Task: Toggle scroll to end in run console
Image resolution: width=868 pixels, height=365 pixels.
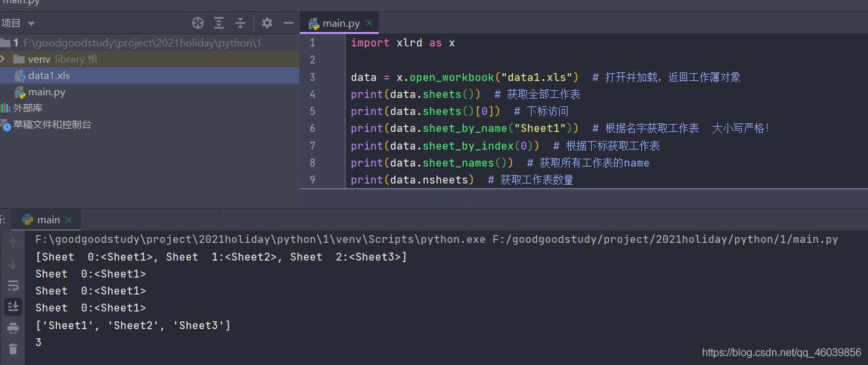Action: click(12, 306)
